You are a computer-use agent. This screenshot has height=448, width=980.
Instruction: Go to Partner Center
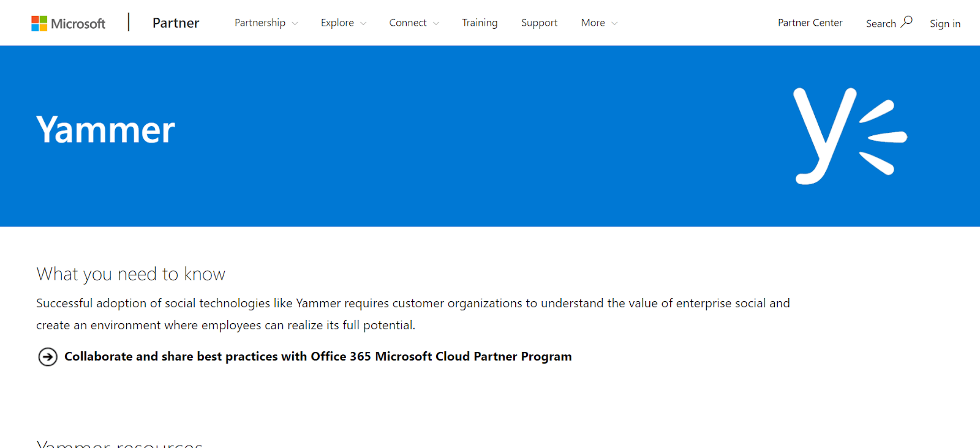pos(810,23)
